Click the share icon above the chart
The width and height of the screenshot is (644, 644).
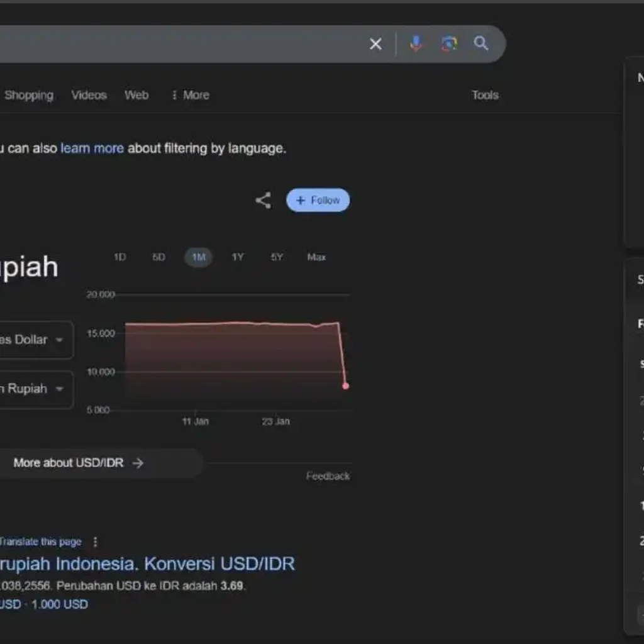click(263, 199)
